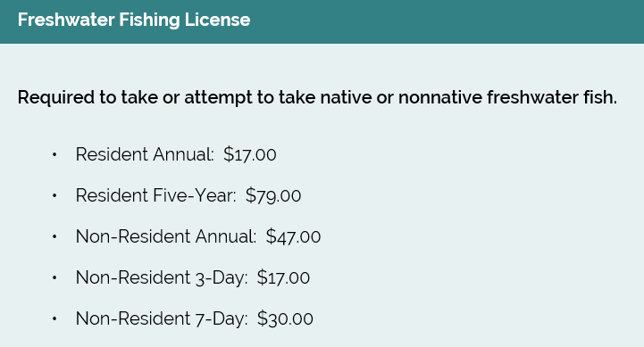Click 'Non-Resident 3-Day:' label text
Viewport: 644px width, 347px height.
click(x=162, y=277)
